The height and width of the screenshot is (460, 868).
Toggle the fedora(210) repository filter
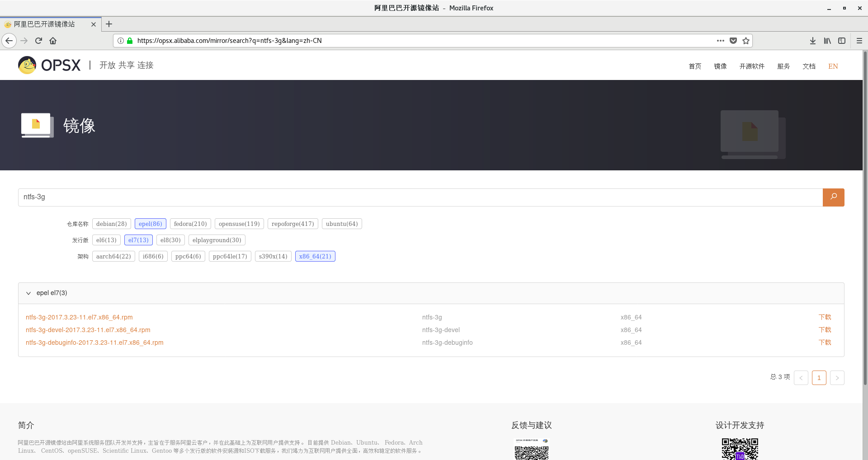point(190,224)
